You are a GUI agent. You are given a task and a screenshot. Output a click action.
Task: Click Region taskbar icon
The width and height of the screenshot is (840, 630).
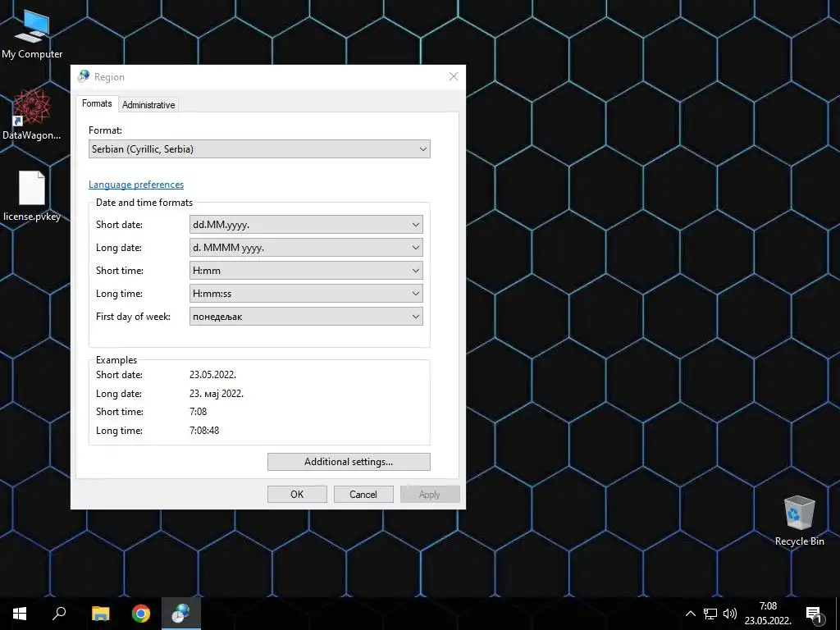[181, 614]
